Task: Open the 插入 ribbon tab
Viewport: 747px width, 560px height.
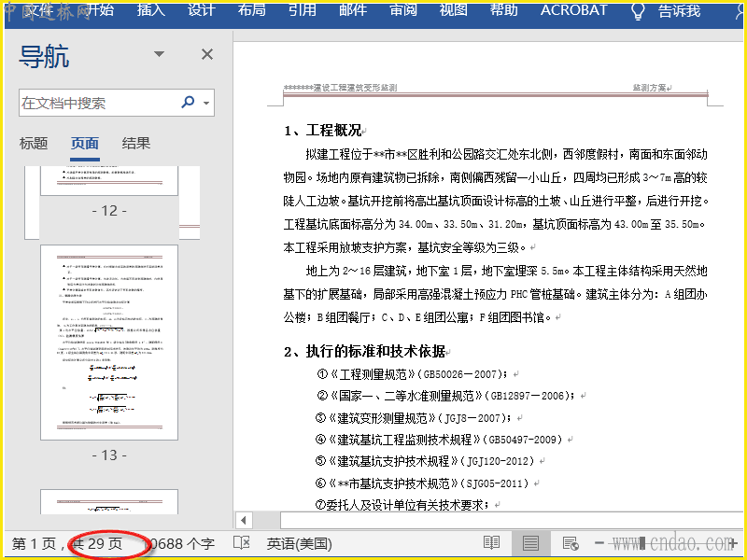Action: [151, 10]
